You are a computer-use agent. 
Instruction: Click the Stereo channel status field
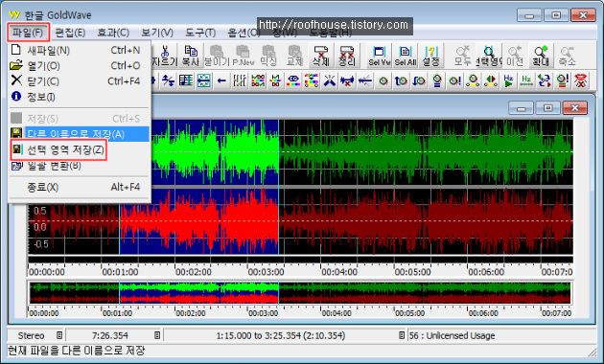[32, 335]
